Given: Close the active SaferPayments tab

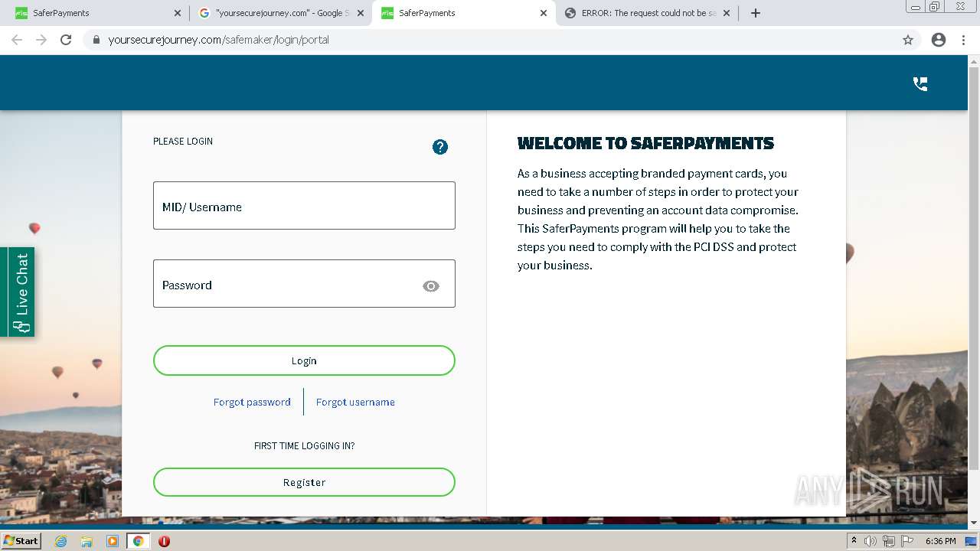Looking at the screenshot, I should pyautogui.click(x=544, y=13).
